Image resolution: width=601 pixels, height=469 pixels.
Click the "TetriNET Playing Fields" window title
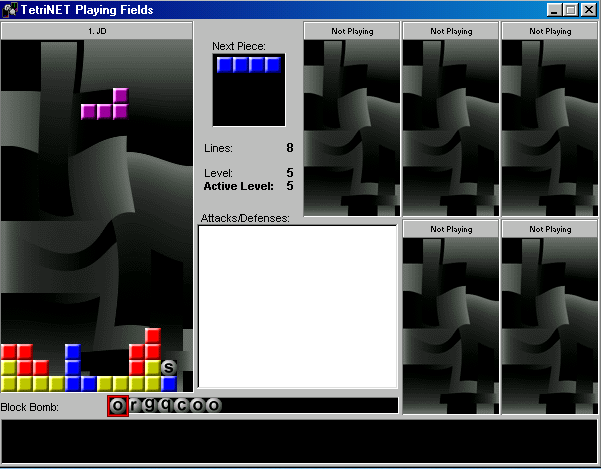click(x=87, y=10)
